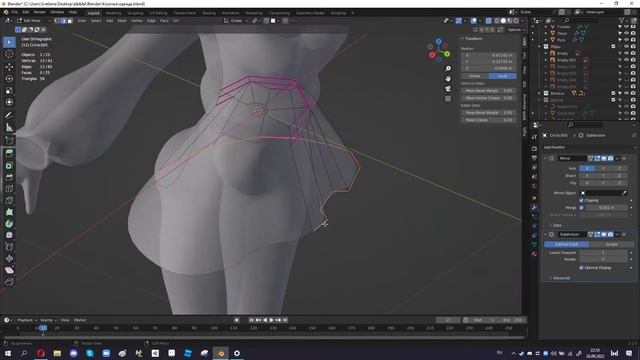Adjust the Mean Crease value field
The height and width of the screenshot is (360, 640).
coord(489,120)
